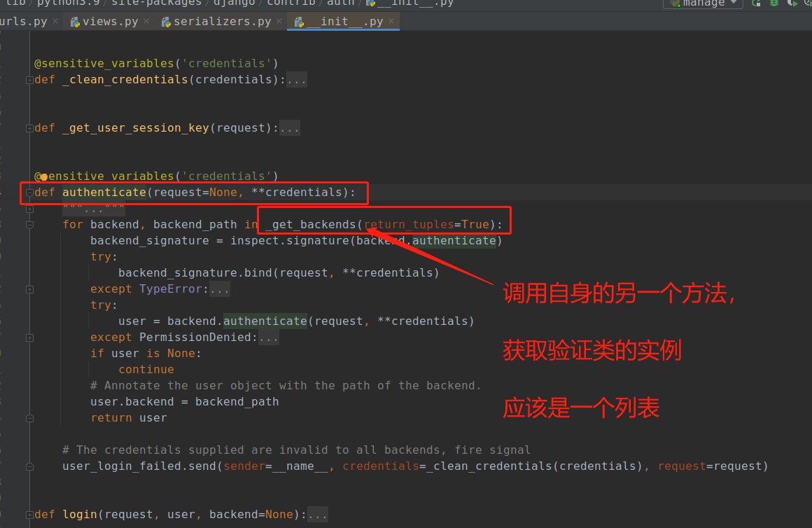Click the green debug bug icon
This screenshot has width=812, height=528.
coord(773,3)
